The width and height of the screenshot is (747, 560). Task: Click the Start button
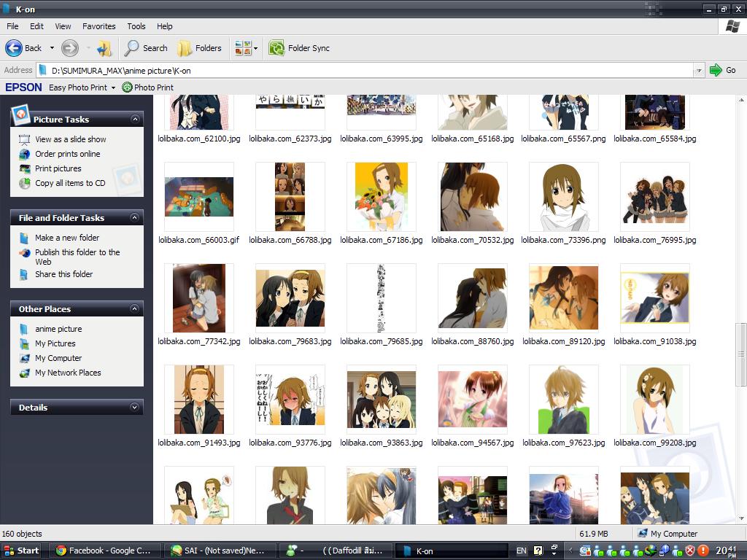(21, 551)
